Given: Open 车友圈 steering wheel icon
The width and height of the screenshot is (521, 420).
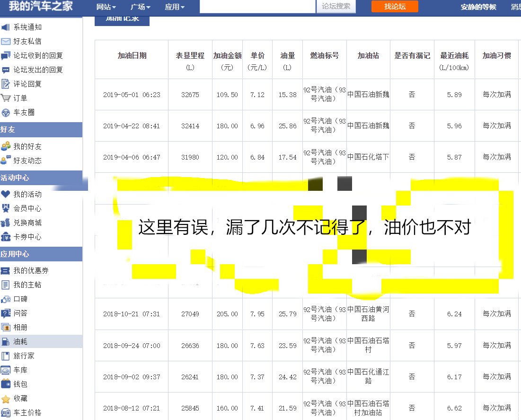Looking at the screenshot, I should tap(6, 113).
